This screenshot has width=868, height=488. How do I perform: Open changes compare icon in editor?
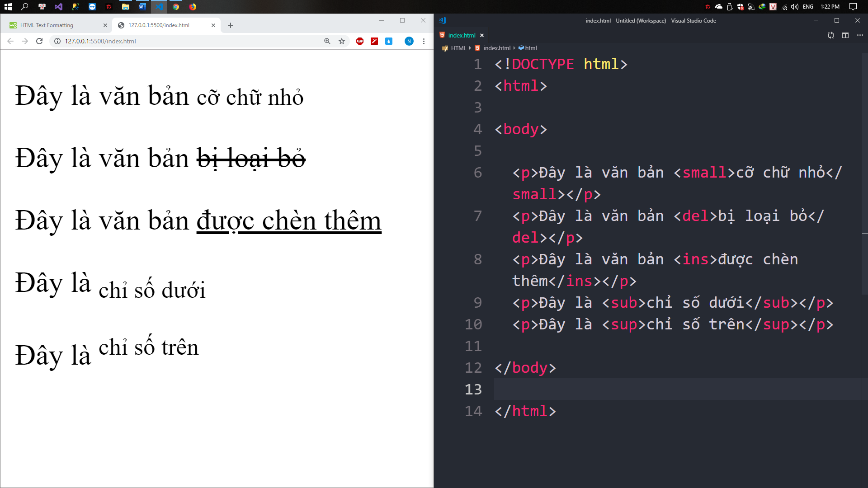pos(831,35)
